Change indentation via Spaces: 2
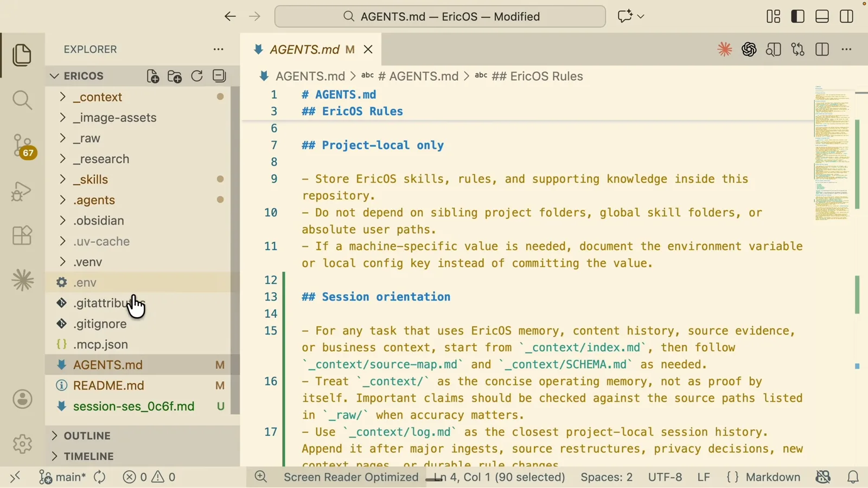 coord(607,477)
